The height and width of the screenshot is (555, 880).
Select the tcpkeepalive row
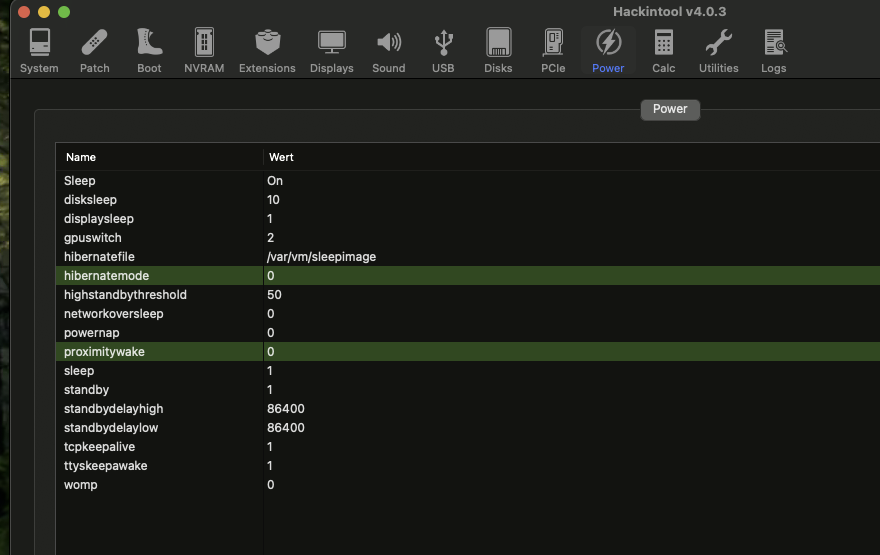(x=468, y=447)
